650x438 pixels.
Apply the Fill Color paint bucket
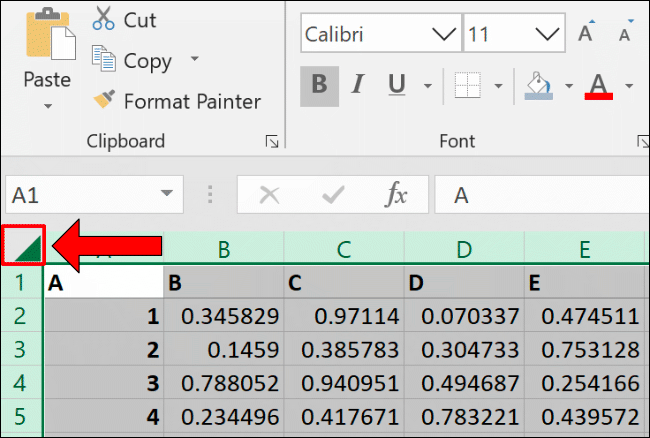[539, 86]
